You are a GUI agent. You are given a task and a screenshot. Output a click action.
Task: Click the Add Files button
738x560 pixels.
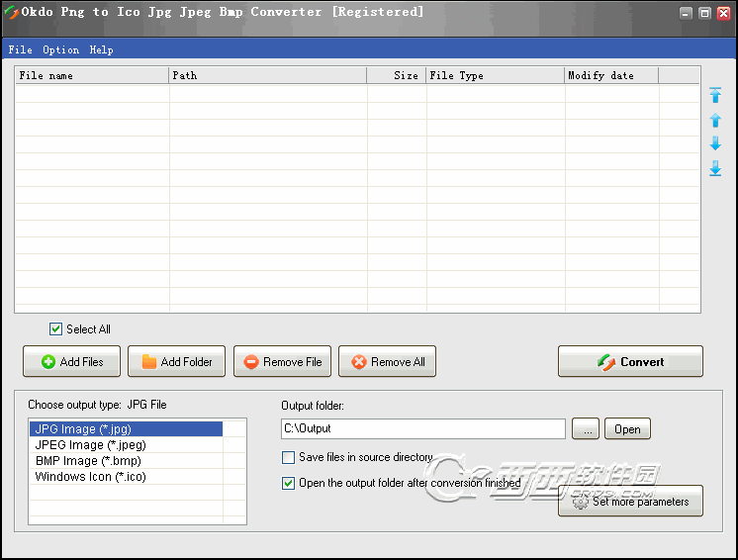pyautogui.click(x=71, y=361)
